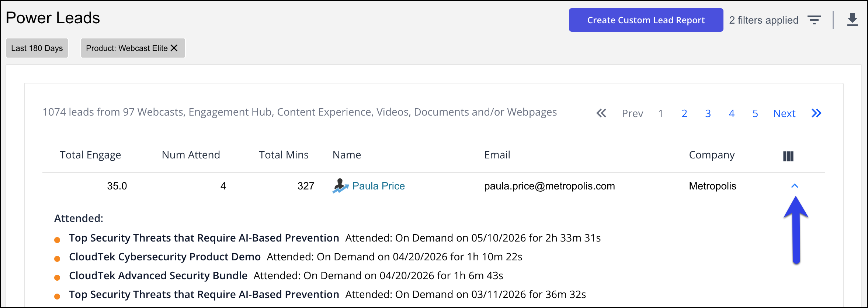868x308 pixels.
Task: Go to page 4 of leads
Action: click(x=732, y=113)
